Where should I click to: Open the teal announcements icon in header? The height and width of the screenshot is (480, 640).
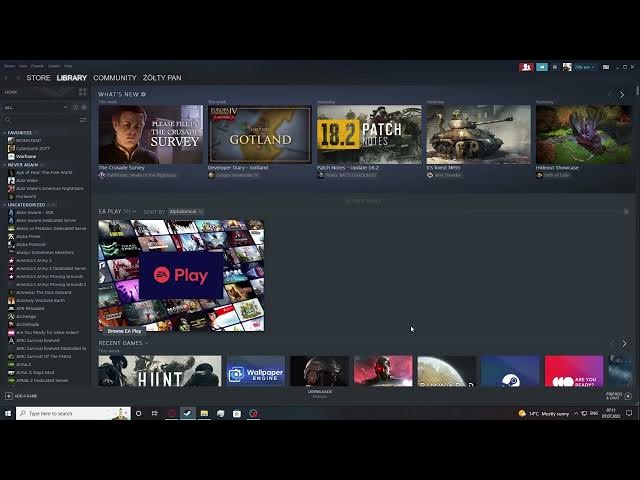542,67
